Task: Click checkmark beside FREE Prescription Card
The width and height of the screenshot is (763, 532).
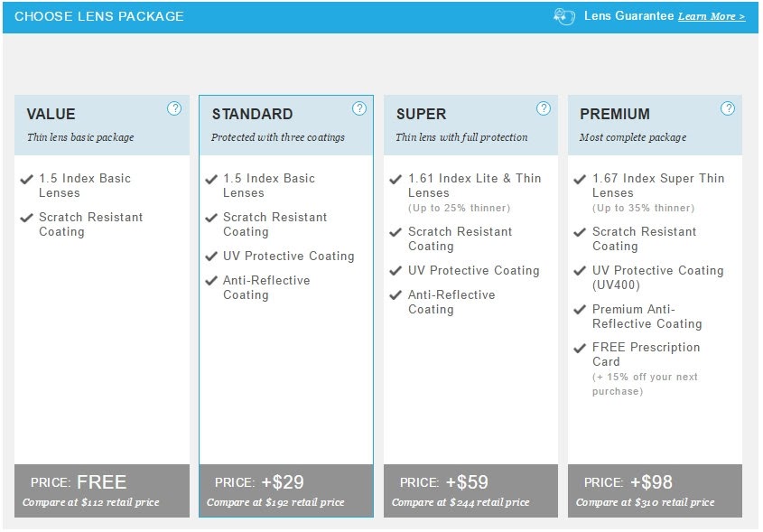Action: coord(580,348)
